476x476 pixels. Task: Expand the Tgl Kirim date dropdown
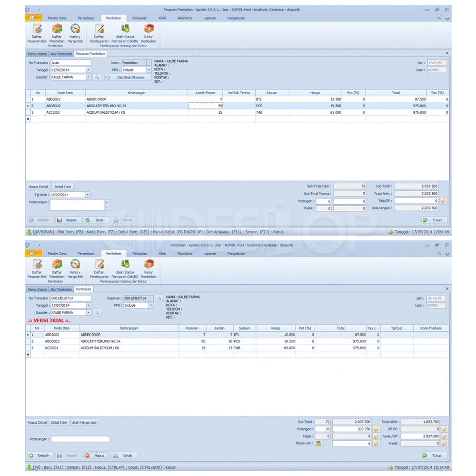pyautogui.click(x=88, y=195)
